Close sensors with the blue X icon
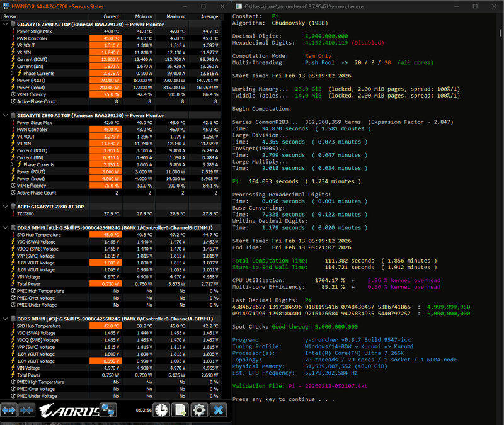 (218, 410)
